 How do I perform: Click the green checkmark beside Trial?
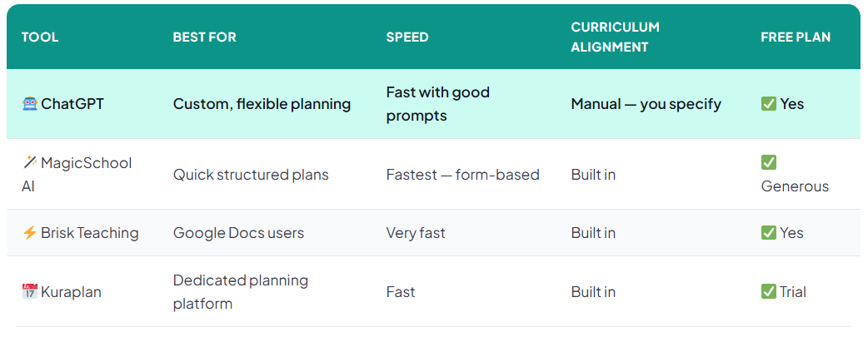pyautogui.click(x=769, y=292)
